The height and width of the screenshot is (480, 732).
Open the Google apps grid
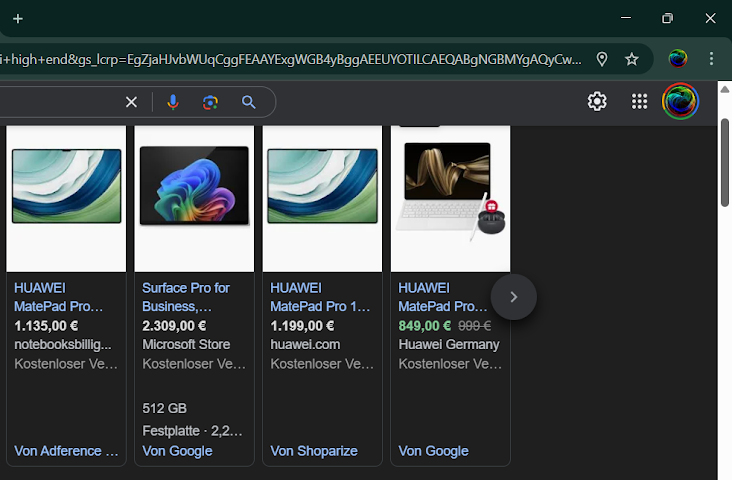[x=639, y=101]
